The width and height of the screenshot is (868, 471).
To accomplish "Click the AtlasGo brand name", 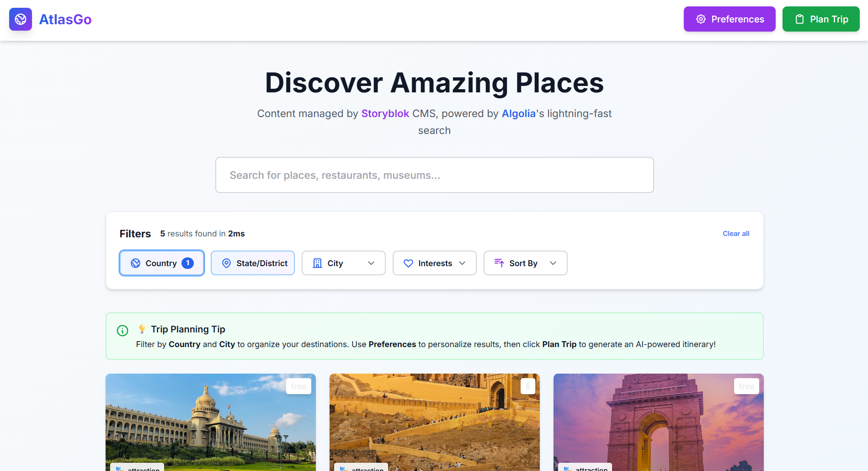I will pos(65,19).
